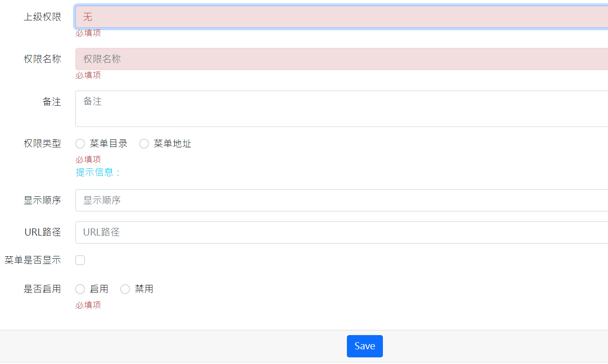Select the 菜单地址 radio button
The image size is (608, 364).
144,144
